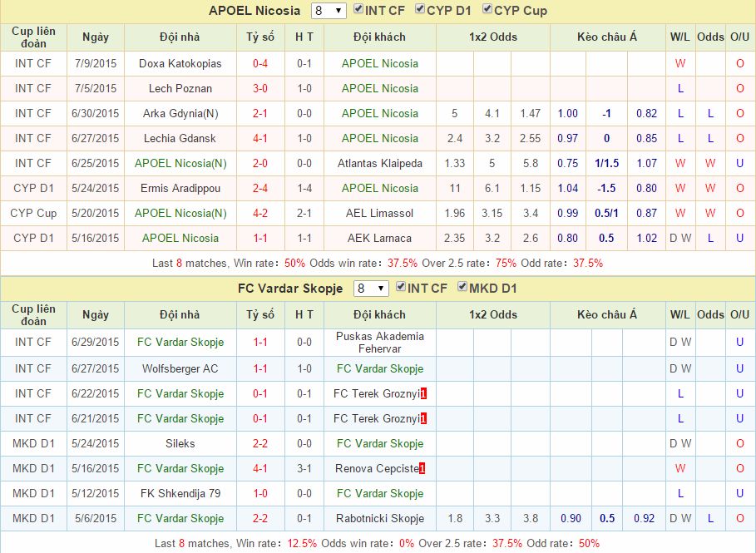Viewport: 756px width, 553px height.
Task: Click the CYP Cup league cell for 5/20/2015
Action: click(33, 213)
